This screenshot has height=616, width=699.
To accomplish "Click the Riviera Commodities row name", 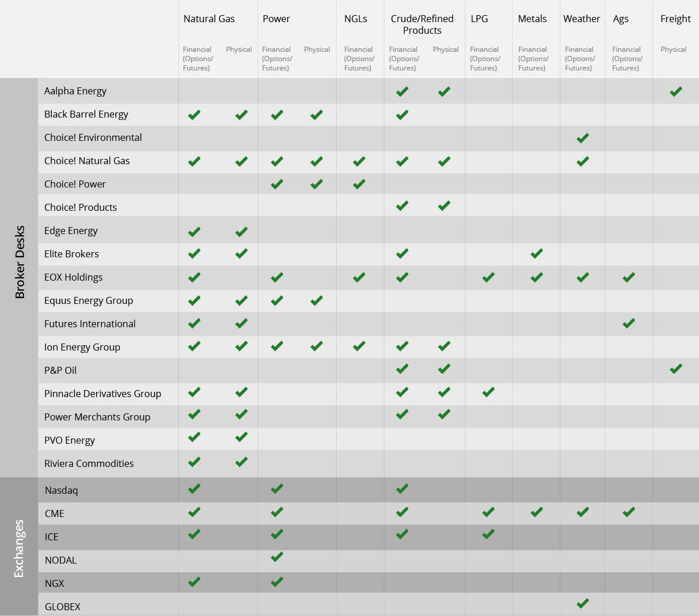I will pos(89,463).
